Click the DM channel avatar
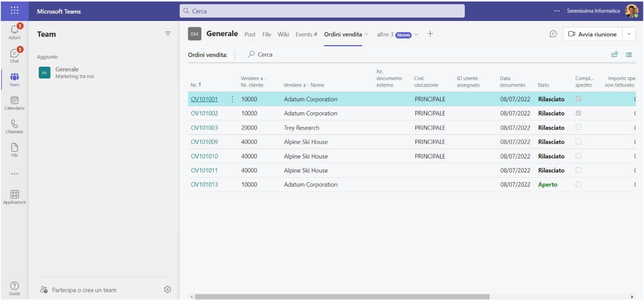 coord(194,34)
